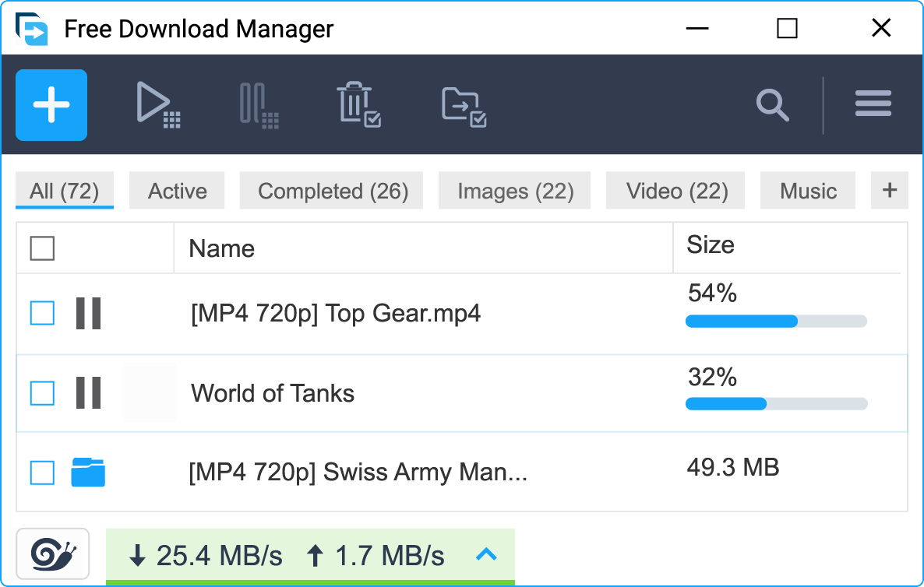This screenshot has width=924, height=587.
Task: Click the Top Gear progress bar
Action: (775, 321)
